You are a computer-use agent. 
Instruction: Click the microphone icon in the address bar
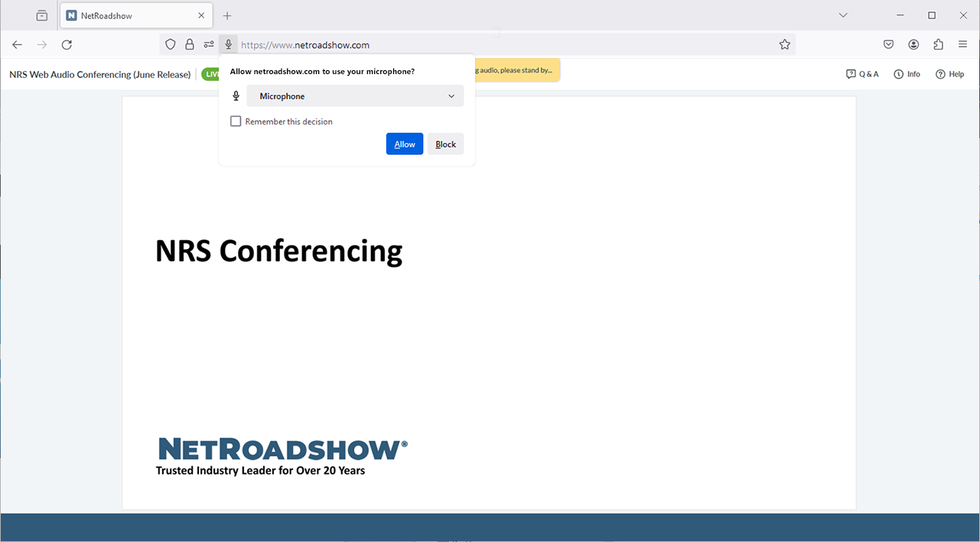(228, 44)
